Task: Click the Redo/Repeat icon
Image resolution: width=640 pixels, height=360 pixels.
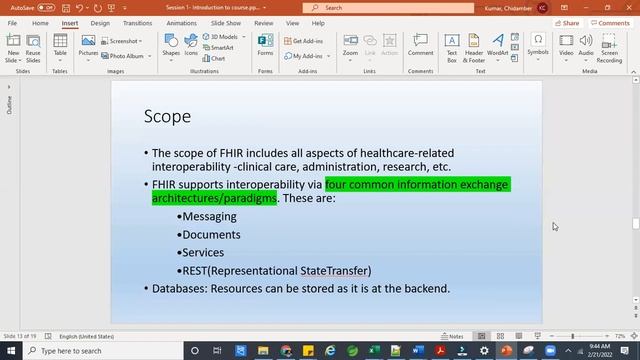Action: (x=98, y=8)
